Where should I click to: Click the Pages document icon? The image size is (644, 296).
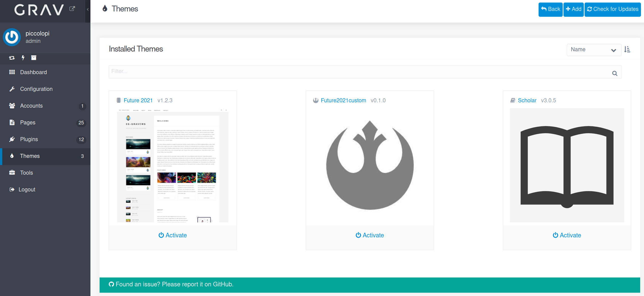[x=12, y=122]
